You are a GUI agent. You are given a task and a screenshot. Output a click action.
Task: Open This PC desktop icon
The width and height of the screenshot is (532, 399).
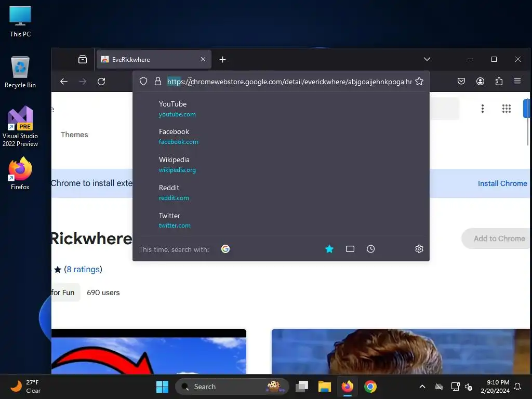coord(20,21)
